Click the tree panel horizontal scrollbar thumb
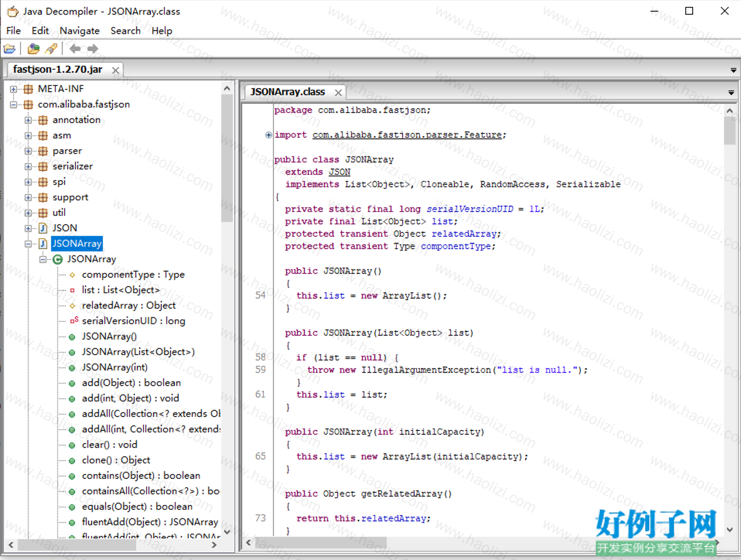 click(x=77, y=545)
